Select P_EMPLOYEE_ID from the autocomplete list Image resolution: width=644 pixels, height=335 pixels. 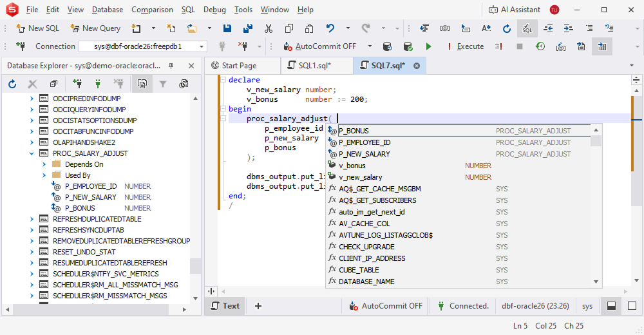coord(365,142)
